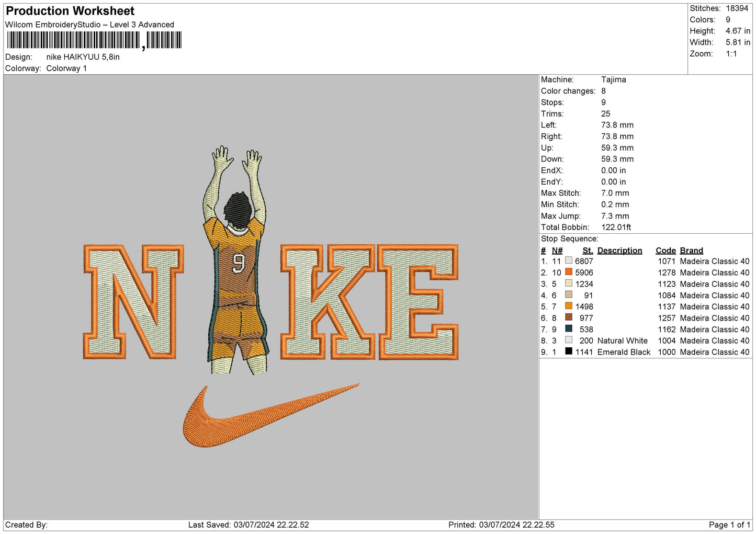Image resolution: width=756 pixels, height=534 pixels.
Task: Click the Machine value Tajima
Action: pyautogui.click(x=613, y=79)
